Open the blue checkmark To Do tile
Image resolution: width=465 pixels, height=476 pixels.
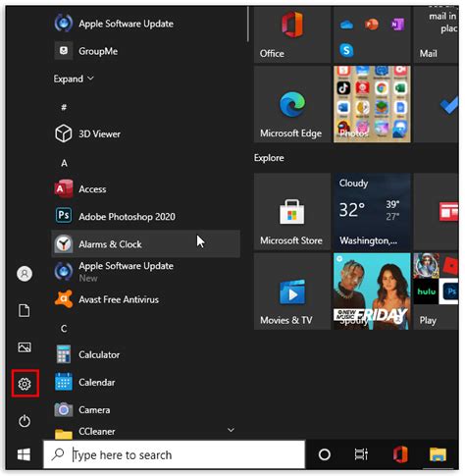[x=436, y=104]
